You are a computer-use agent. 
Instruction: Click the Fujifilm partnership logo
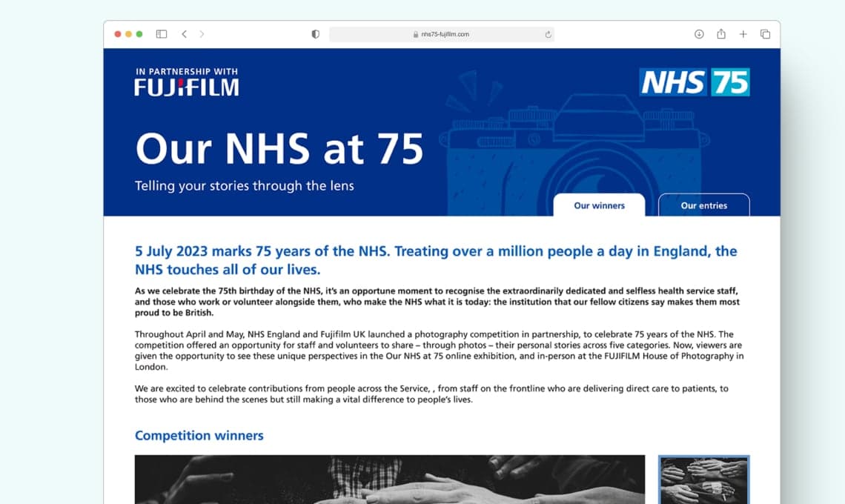187,82
